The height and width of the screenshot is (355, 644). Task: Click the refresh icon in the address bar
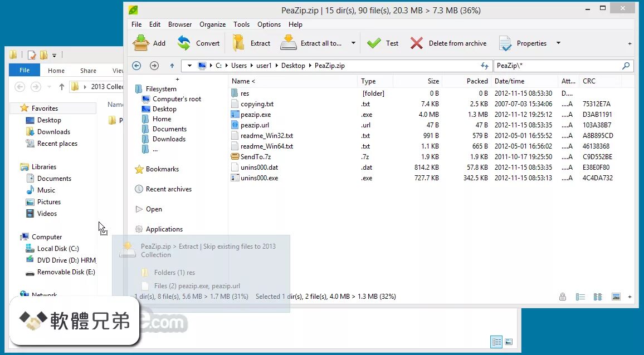point(485,66)
